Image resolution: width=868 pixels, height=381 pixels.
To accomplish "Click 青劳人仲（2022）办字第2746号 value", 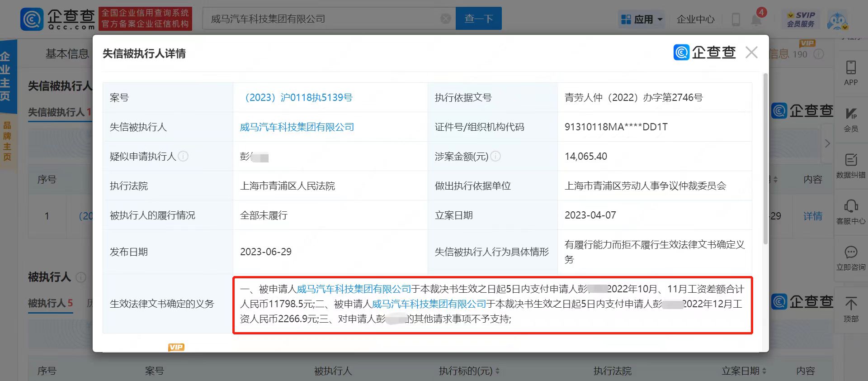I will (634, 97).
